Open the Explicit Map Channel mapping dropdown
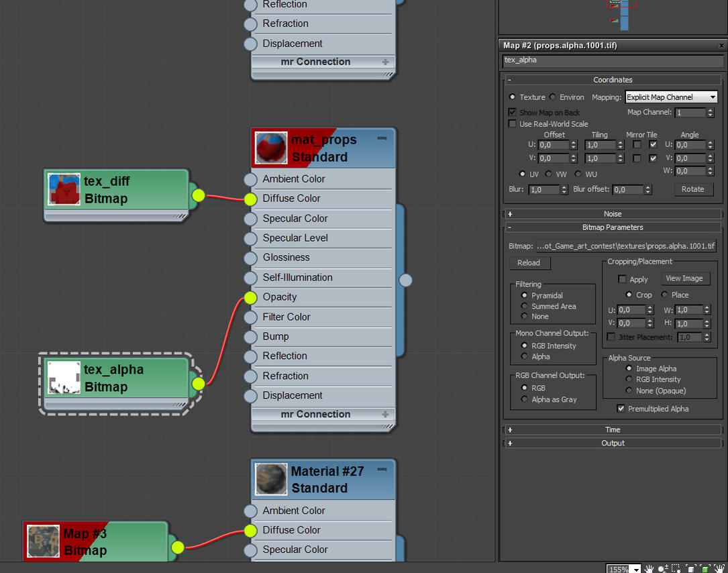The height and width of the screenshot is (573, 728). [671, 97]
